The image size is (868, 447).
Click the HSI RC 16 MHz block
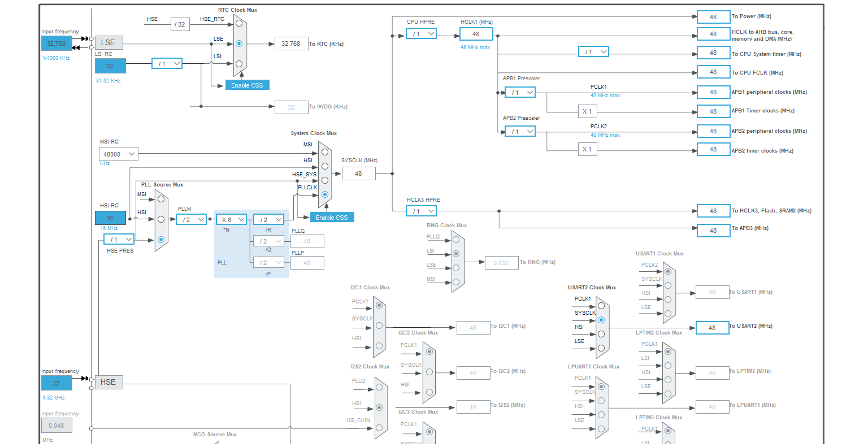pos(110,218)
